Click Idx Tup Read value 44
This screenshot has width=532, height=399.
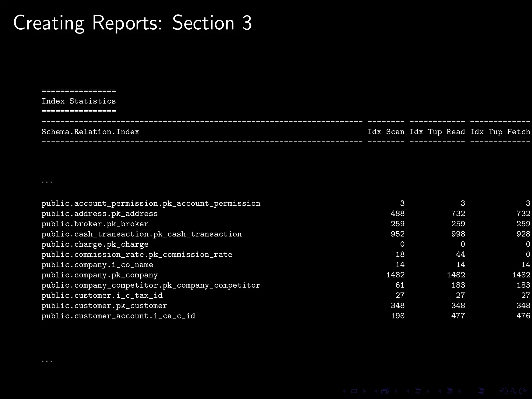[x=461, y=255]
